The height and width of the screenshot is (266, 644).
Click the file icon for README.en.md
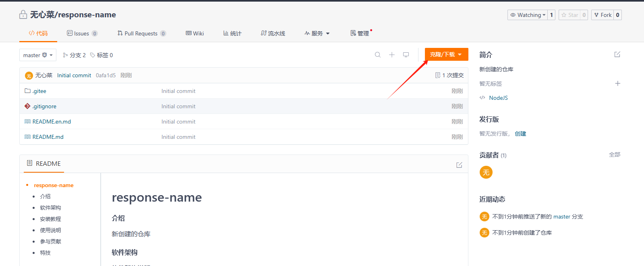pyautogui.click(x=27, y=122)
